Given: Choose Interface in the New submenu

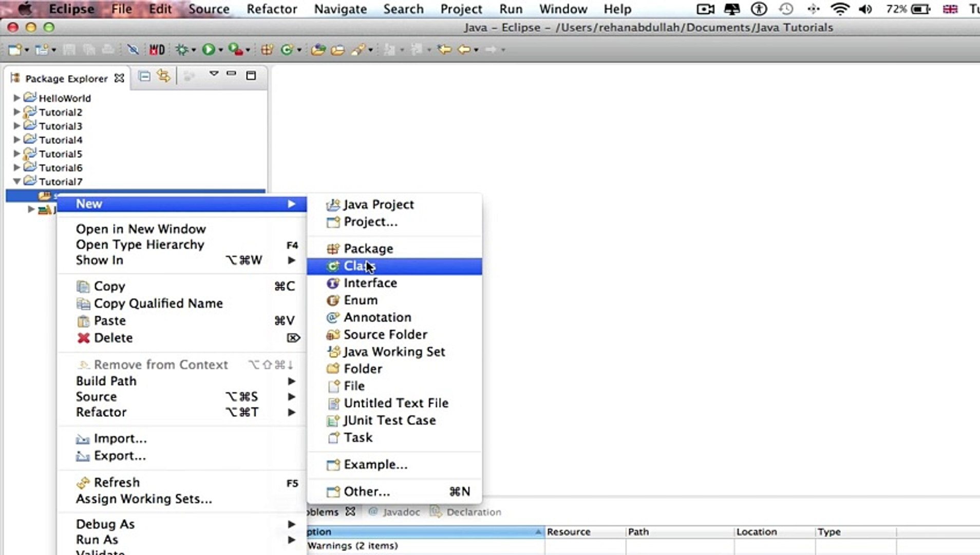Looking at the screenshot, I should [x=394, y=283].
